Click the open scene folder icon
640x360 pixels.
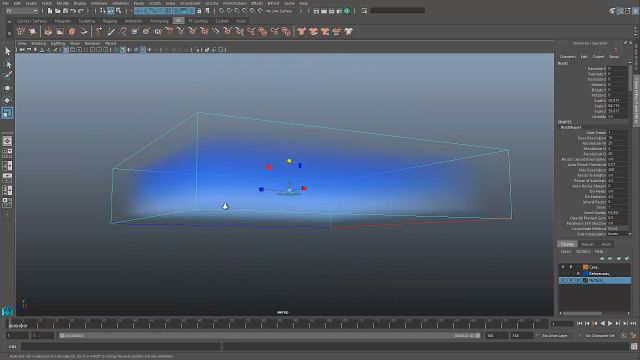click(x=58, y=11)
